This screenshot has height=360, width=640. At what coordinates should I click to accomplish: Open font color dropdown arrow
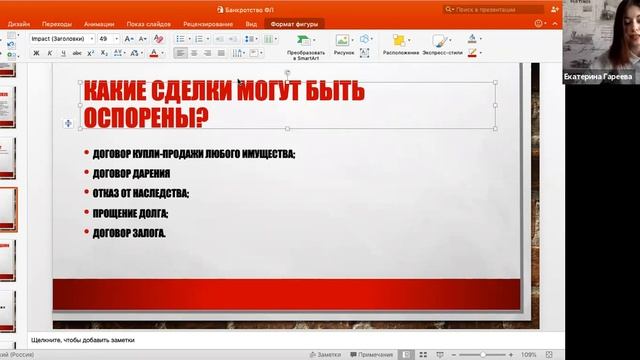[162, 53]
